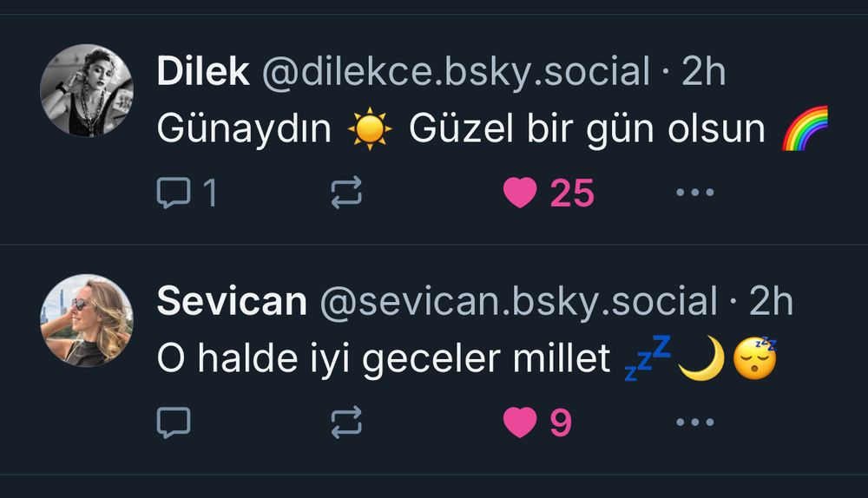The image size is (868, 498).
Task: Repost Dilek's Günaydın post
Action: coord(346,193)
